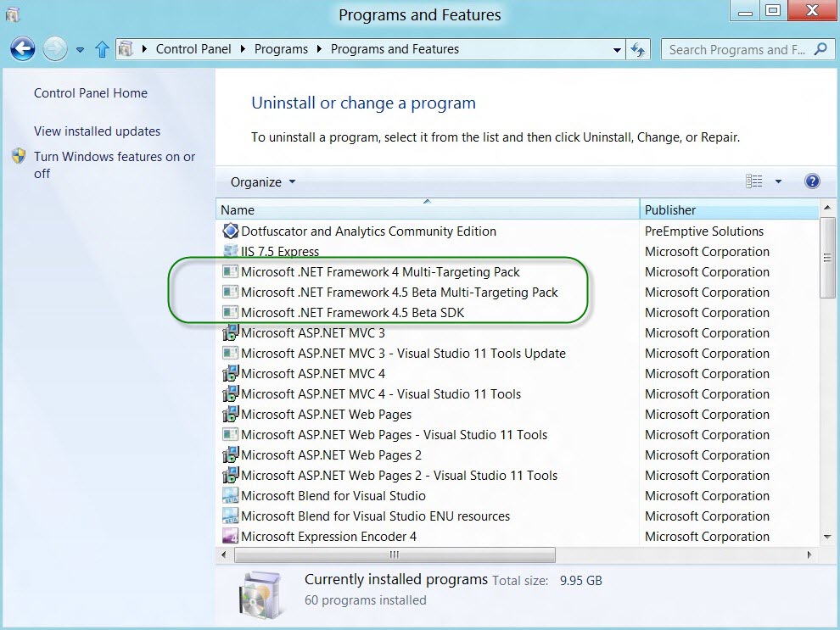Viewport: 840px width, 630px height.
Task: Click the vertical scrollbar up arrow
Action: point(827,207)
